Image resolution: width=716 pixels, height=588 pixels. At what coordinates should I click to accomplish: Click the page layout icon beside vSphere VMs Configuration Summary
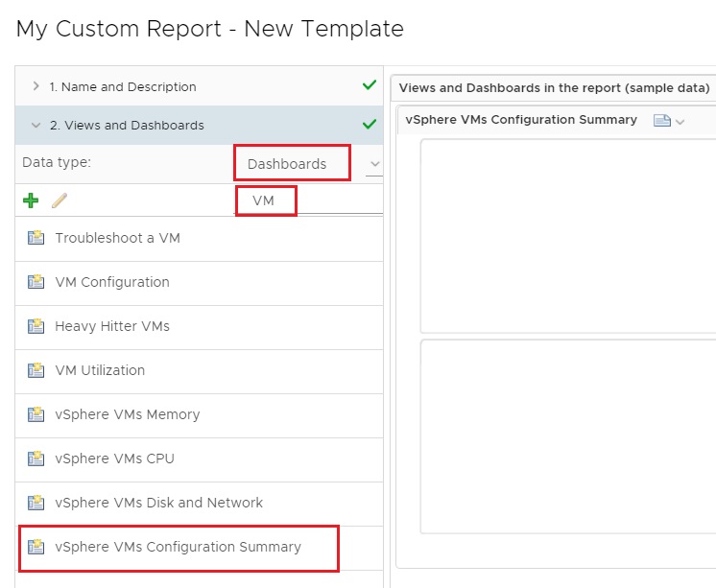tap(661, 121)
